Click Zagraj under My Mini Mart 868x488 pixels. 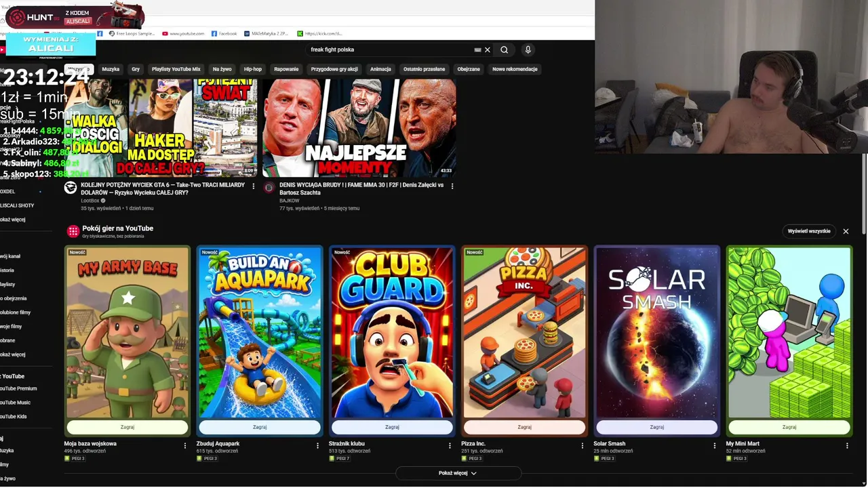click(x=789, y=427)
